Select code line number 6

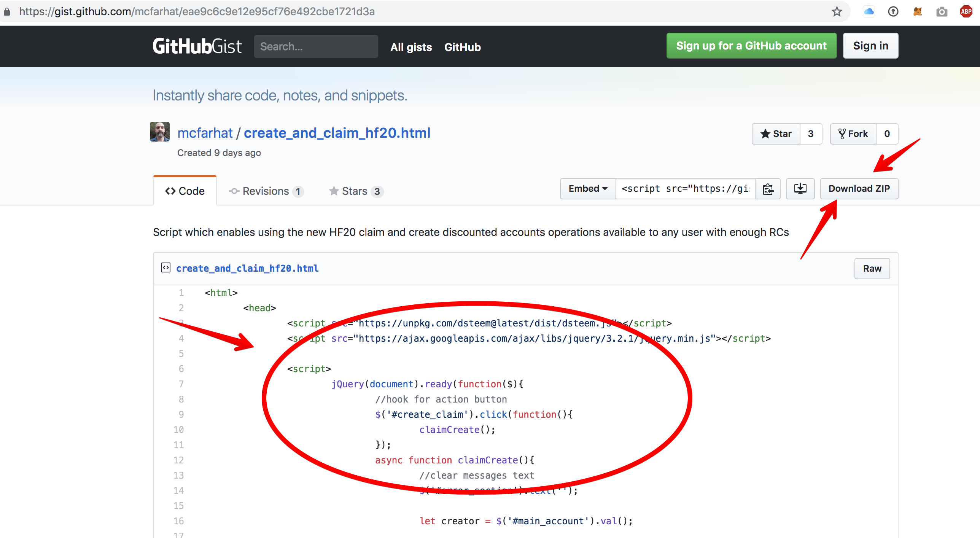point(181,369)
